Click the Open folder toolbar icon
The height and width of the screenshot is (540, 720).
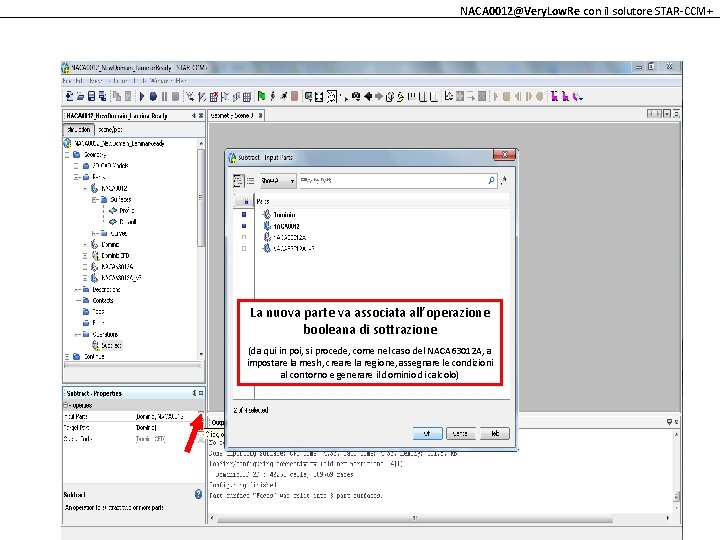[80, 96]
